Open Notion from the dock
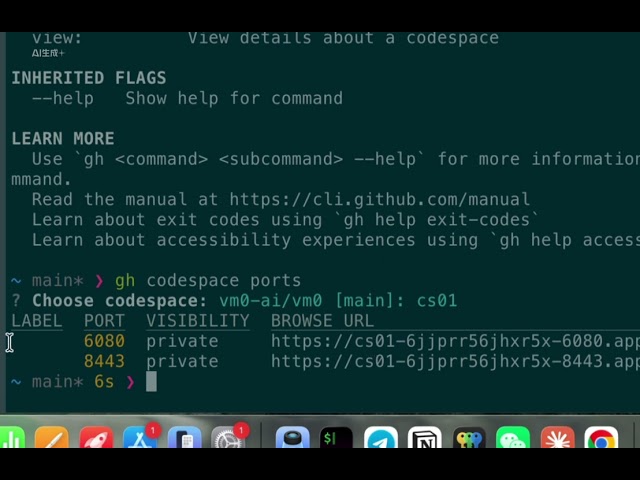This screenshot has height=480, width=640. [424, 437]
